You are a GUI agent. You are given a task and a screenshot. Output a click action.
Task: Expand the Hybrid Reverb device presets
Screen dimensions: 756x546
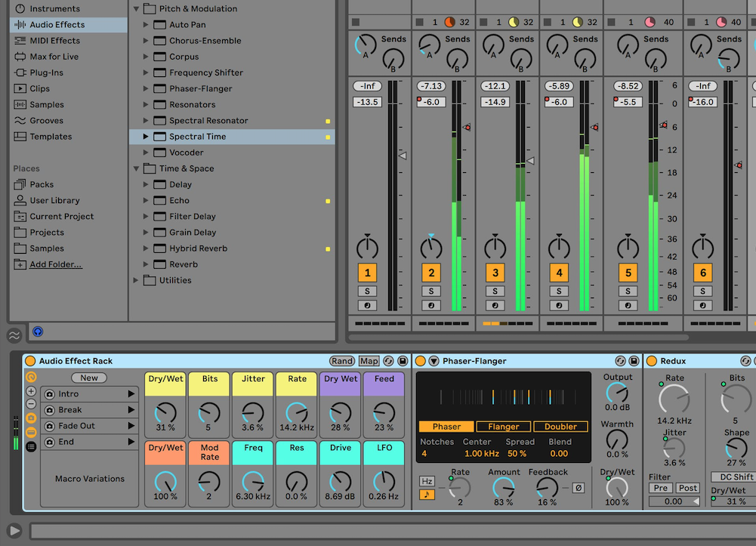pos(147,248)
